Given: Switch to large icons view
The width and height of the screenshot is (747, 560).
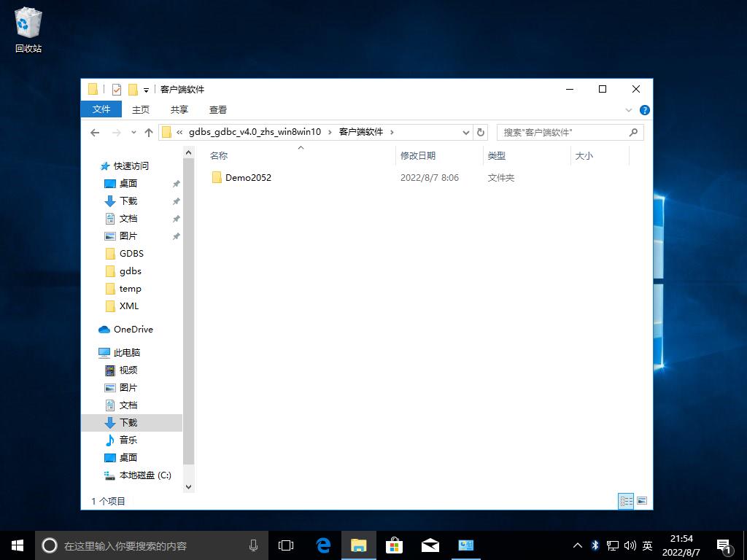Looking at the screenshot, I should tap(642, 501).
